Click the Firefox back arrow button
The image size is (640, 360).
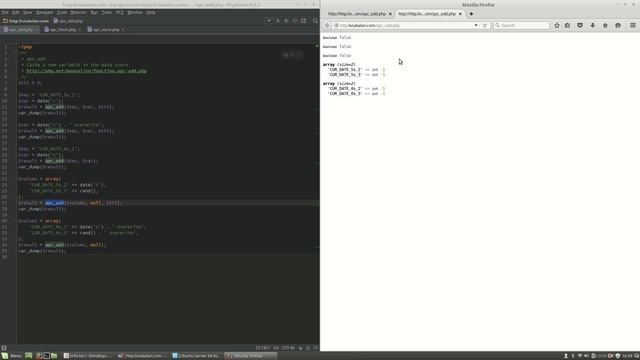327,25
